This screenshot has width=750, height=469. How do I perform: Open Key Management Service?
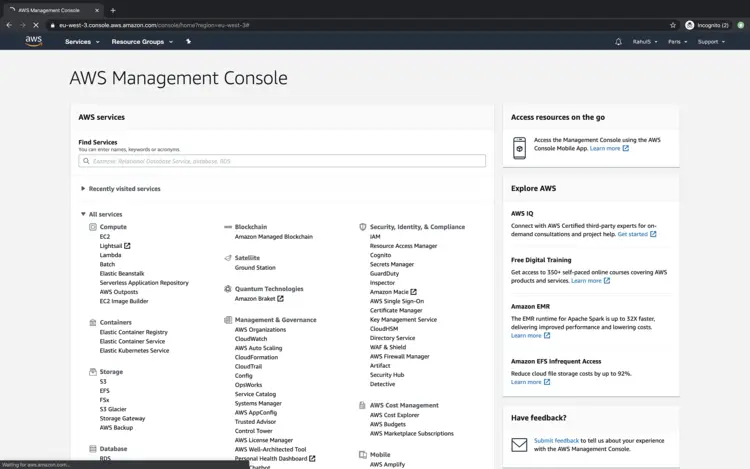pyautogui.click(x=403, y=319)
